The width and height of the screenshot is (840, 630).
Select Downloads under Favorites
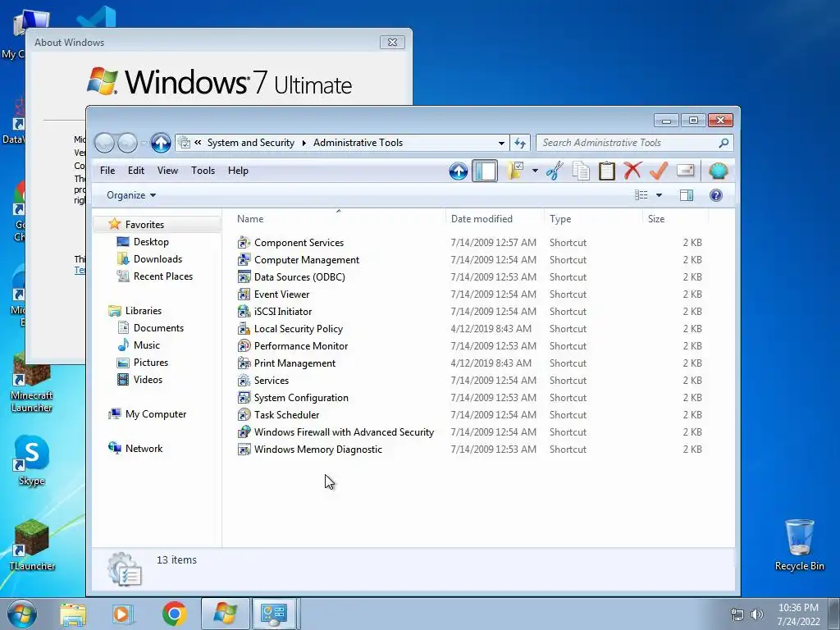[x=157, y=258]
